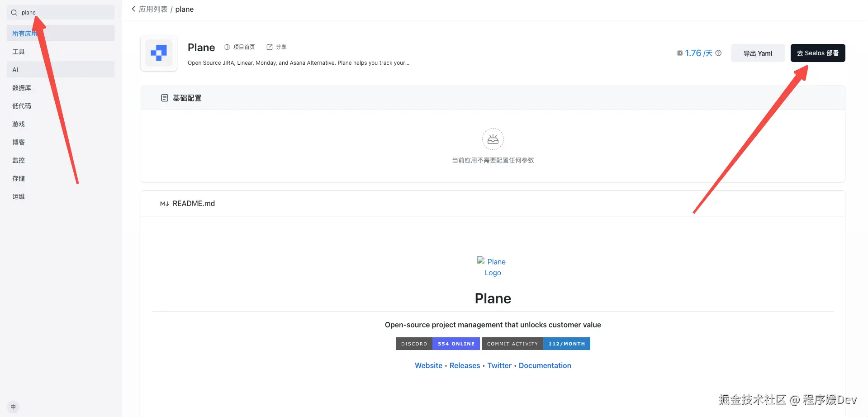Screen dimensions: 868x417
Task: Click the Plane app title heading
Action: (x=201, y=48)
